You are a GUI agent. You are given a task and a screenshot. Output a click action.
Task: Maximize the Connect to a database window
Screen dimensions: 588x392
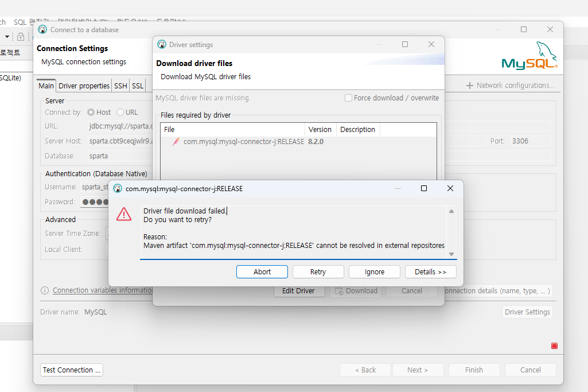(x=524, y=29)
